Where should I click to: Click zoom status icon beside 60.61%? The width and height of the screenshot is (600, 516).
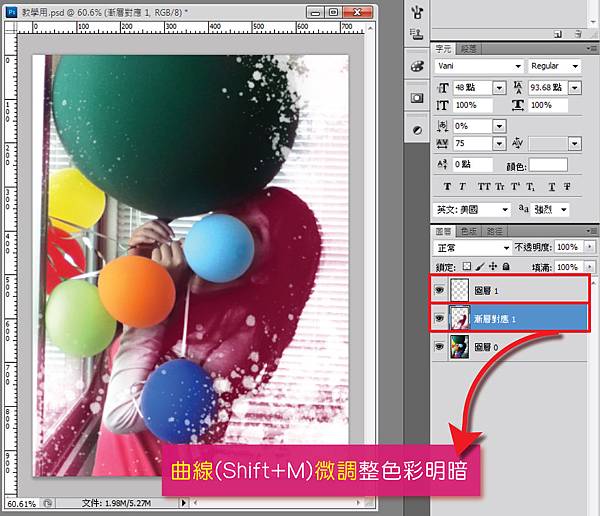[x=47, y=503]
